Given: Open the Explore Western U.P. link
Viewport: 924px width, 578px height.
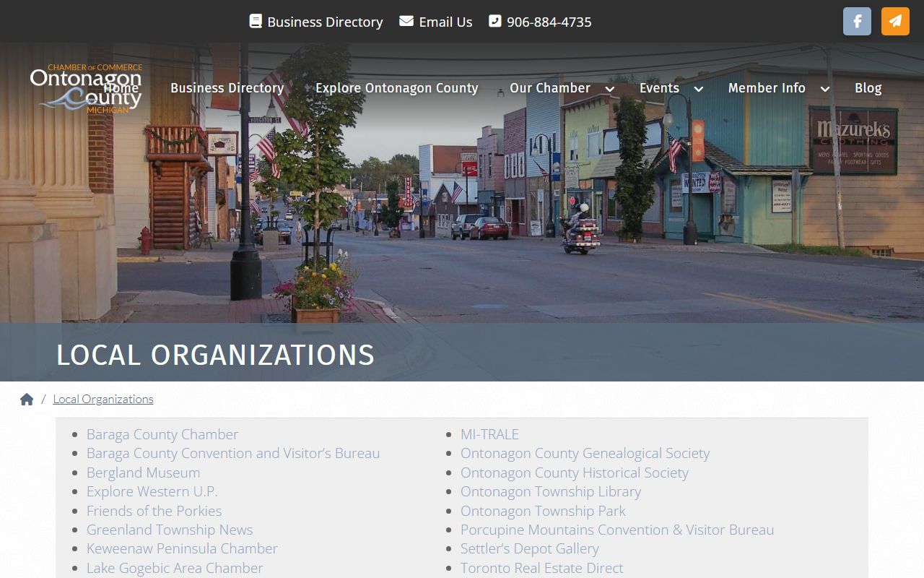Looking at the screenshot, I should (x=152, y=491).
